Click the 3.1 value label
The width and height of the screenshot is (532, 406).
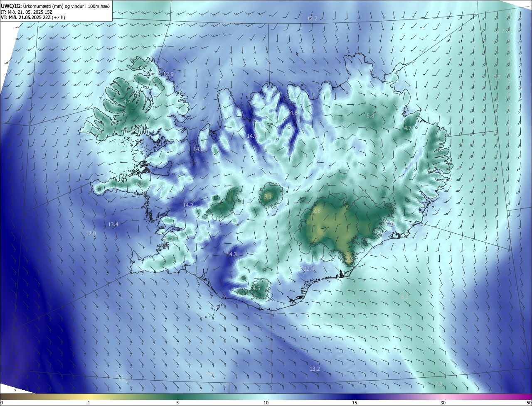pyautogui.click(x=268, y=196)
